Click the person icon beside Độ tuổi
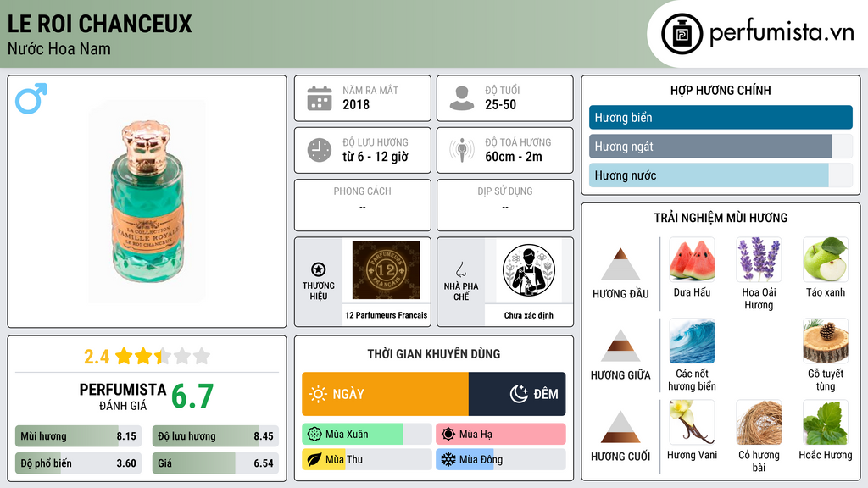 tap(462, 98)
